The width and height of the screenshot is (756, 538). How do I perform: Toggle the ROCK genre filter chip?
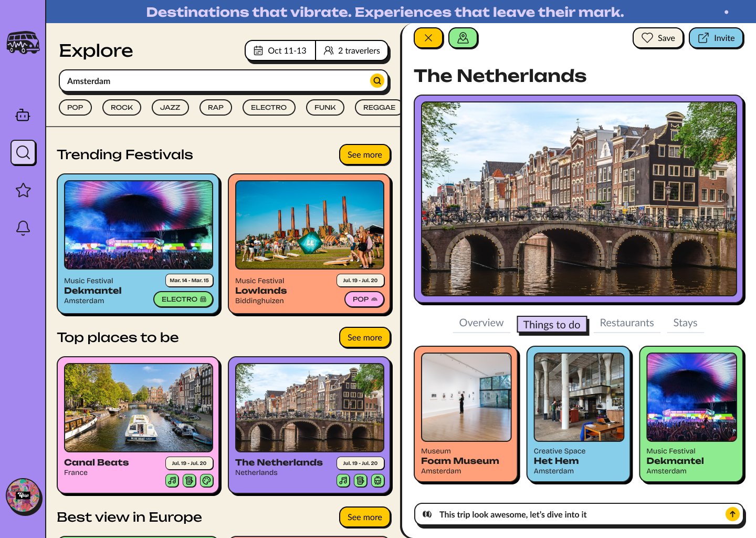coord(122,107)
